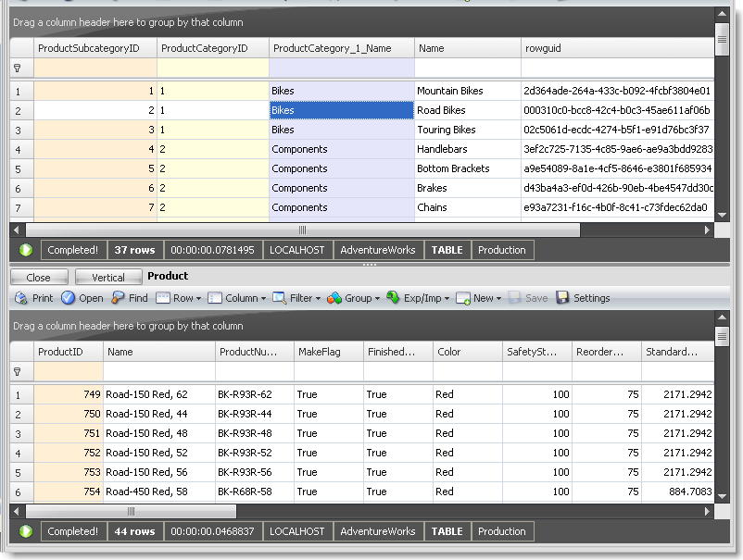The width and height of the screenshot is (743, 560).
Task: Click the Find binoculars icon
Action: (118, 298)
